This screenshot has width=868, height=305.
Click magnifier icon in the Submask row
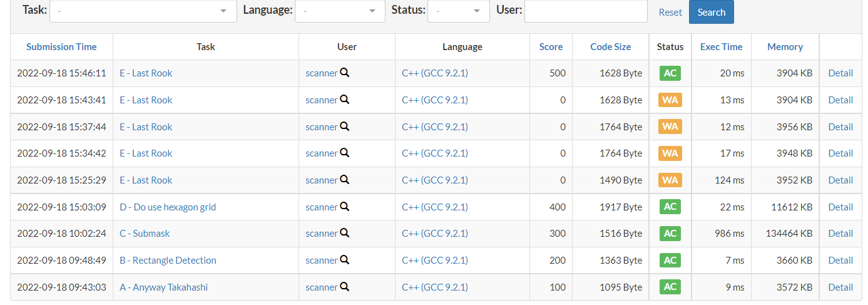pyautogui.click(x=344, y=233)
